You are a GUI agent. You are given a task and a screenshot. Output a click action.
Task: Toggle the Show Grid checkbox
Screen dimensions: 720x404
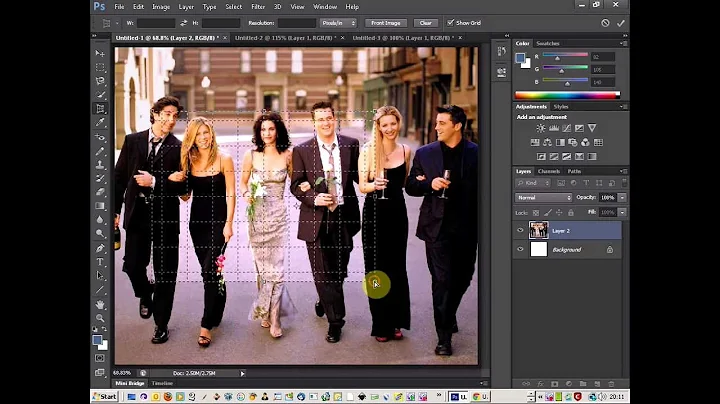[x=450, y=22]
